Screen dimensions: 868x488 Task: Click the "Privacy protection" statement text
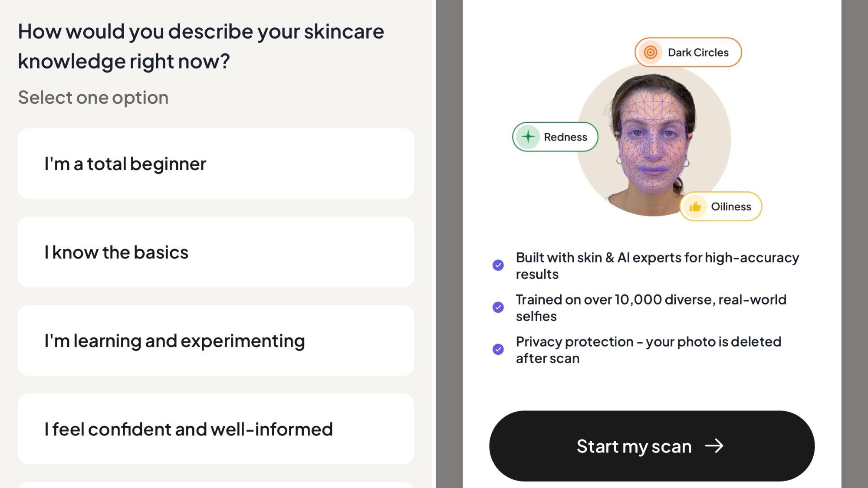[648, 350]
